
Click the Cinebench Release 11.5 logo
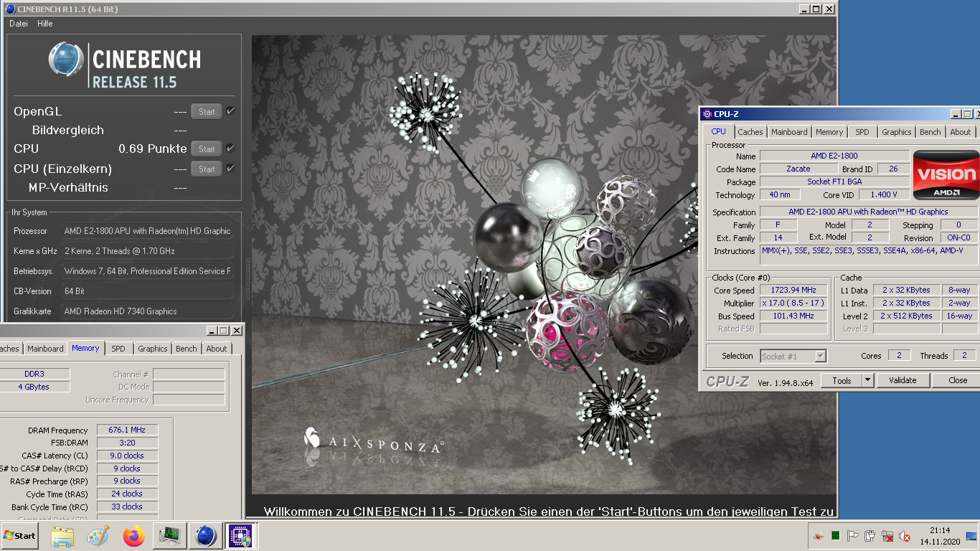(125, 65)
